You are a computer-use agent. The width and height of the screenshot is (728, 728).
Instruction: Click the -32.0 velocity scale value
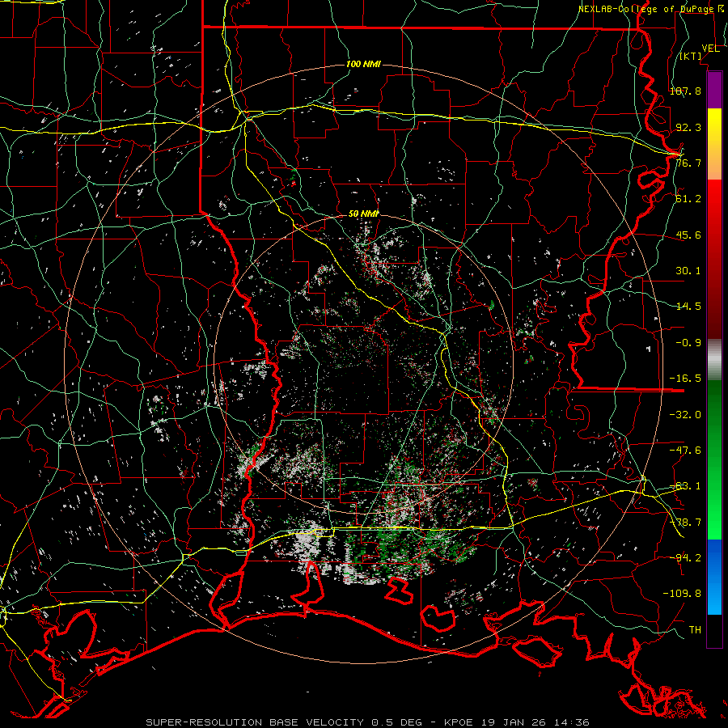point(685,415)
